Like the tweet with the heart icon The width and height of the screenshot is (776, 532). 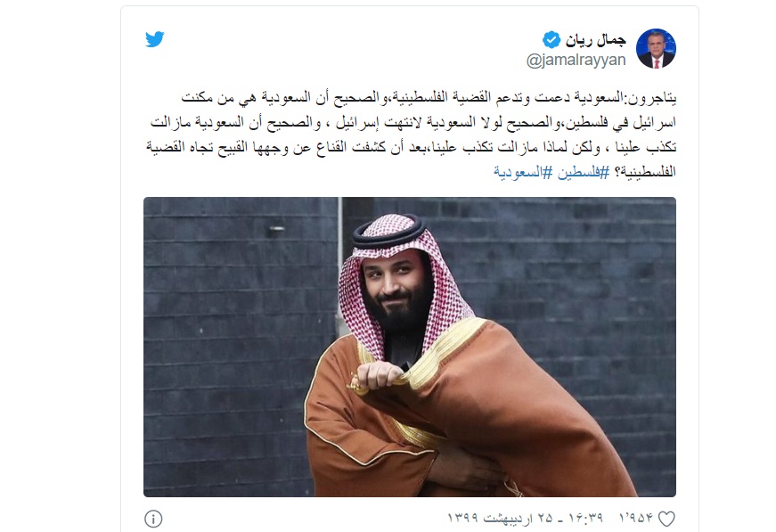[x=666, y=517]
